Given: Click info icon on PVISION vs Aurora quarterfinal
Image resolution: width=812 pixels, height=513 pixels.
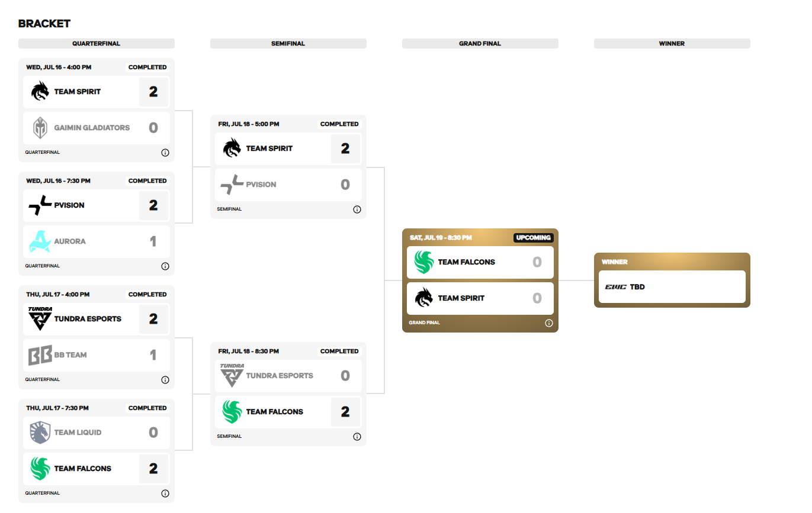Looking at the screenshot, I should tap(165, 266).
